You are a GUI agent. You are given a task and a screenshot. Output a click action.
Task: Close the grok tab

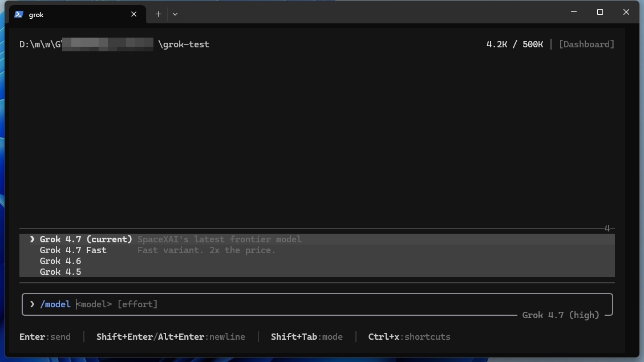134,14
